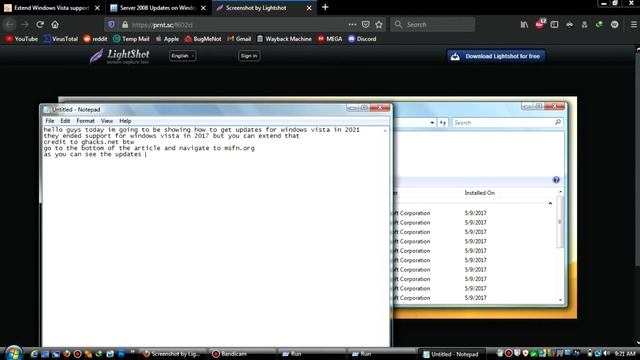Viewport: 640px width, 360px height.
Task: Open the Temp Mail bookmark
Action: coord(131,39)
